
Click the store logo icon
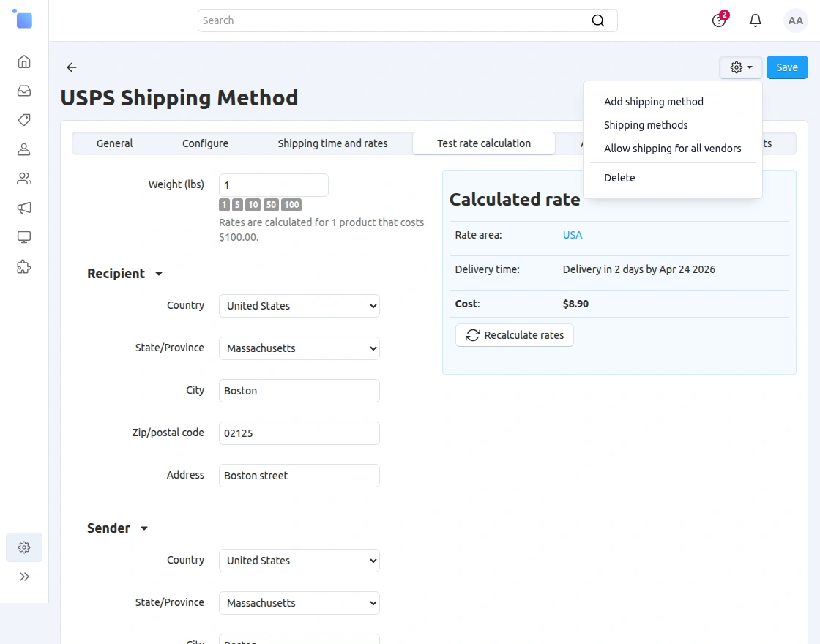pyautogui.click(x=23, y=19)
